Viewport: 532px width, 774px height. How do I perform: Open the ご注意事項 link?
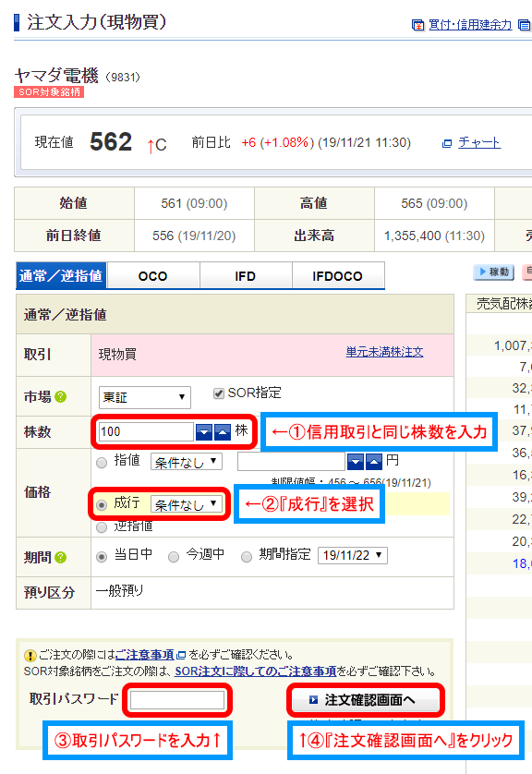click(144, 655)
